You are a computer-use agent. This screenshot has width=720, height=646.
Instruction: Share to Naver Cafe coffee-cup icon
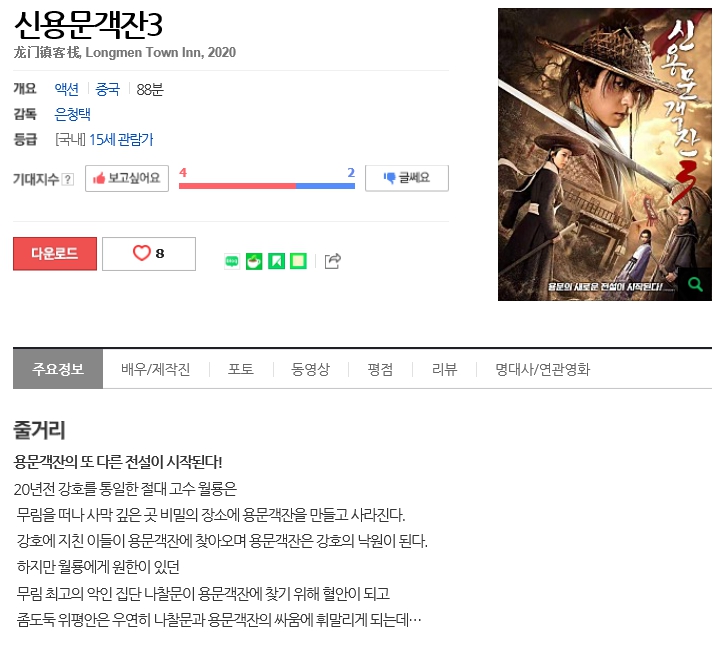254,262
